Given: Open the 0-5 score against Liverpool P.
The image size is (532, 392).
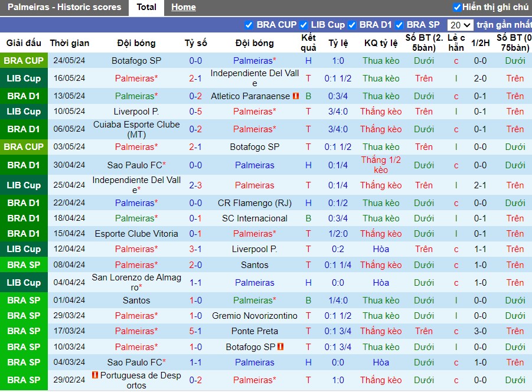Looking at the screenshot, I should (x=196, y=111).
